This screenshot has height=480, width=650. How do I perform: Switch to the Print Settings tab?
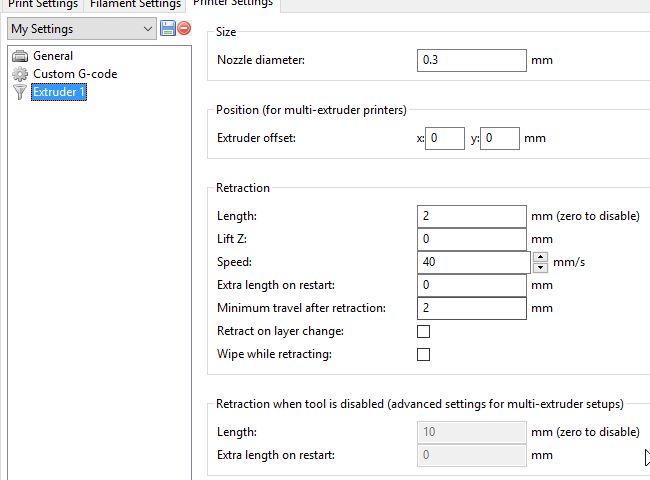pos(42,4)
